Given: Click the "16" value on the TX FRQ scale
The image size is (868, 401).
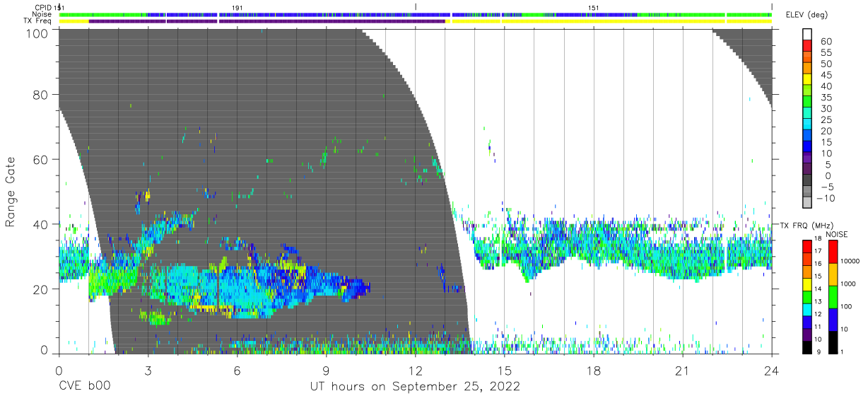Looking at the screenshot, I should coord(818,264).
